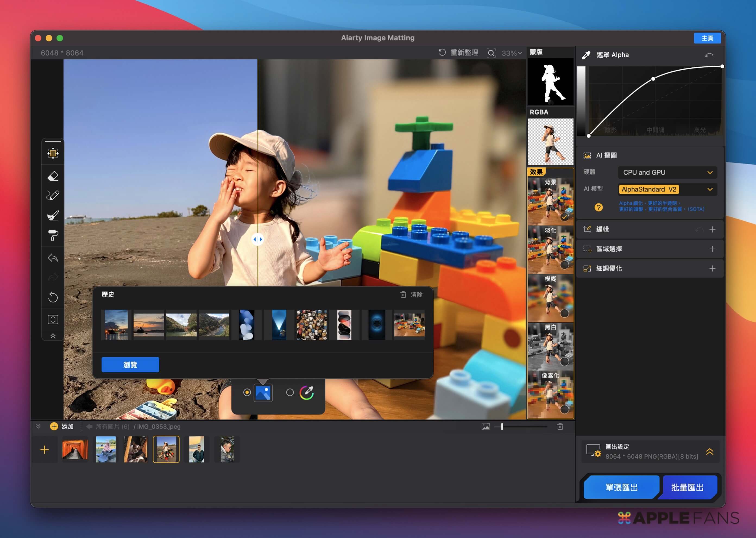This screenshot has height=538, width=756.
Task: Click the undo arrow in left toolbar
Action: [53, 258]
